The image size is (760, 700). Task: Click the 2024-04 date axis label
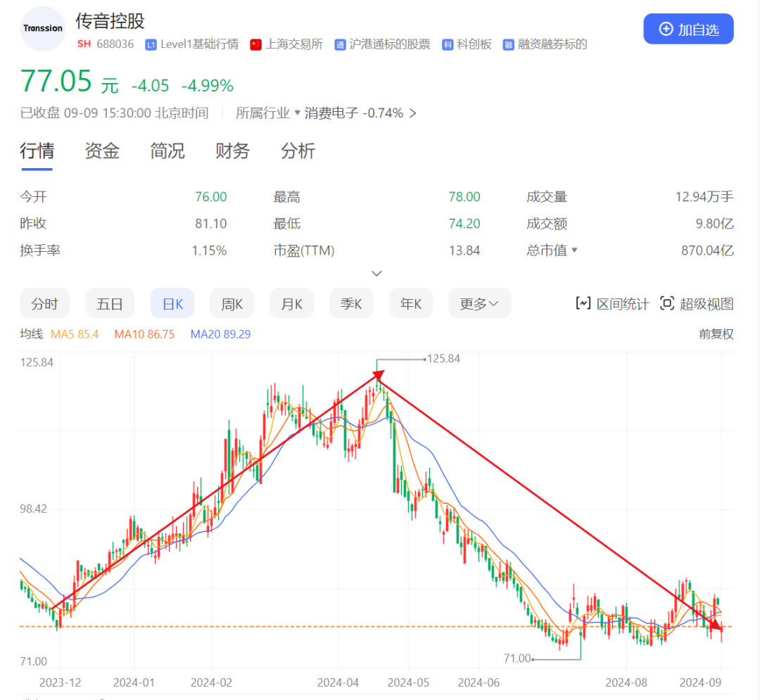[338, 682]
